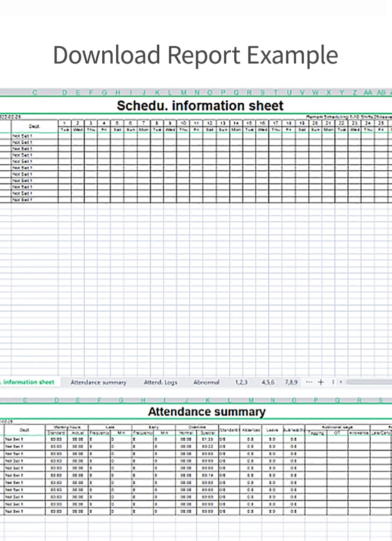Open the Attend. Logs sheet tab

[x=160, y=383]
